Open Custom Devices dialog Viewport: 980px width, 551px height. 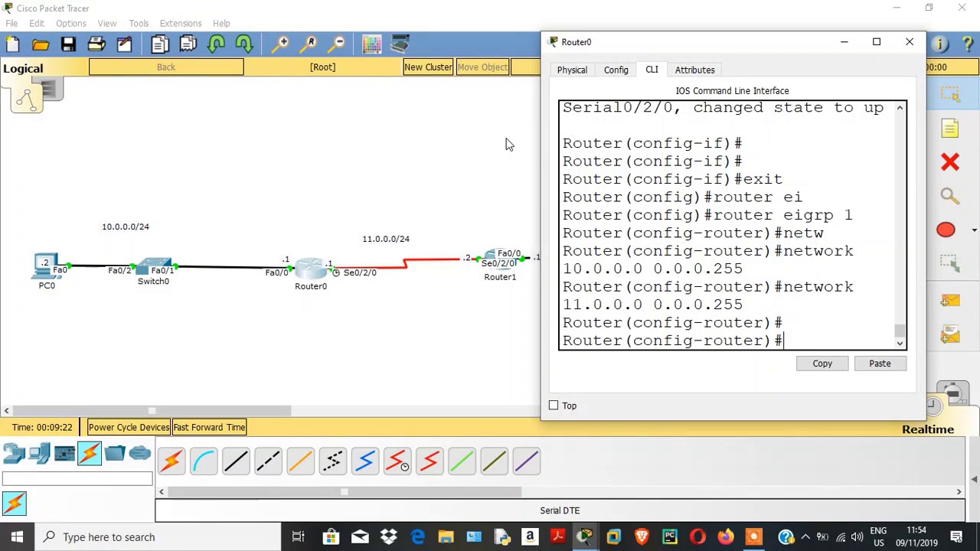point(400,44)
